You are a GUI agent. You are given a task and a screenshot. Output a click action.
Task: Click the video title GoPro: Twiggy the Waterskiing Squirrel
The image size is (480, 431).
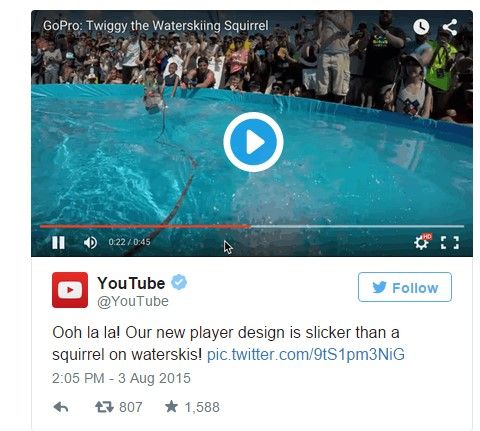click(156, 26)
